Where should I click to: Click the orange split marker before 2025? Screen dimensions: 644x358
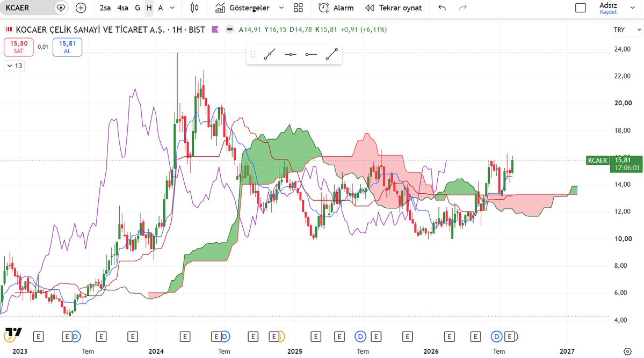pyautogui.click(x=281, y=337)
